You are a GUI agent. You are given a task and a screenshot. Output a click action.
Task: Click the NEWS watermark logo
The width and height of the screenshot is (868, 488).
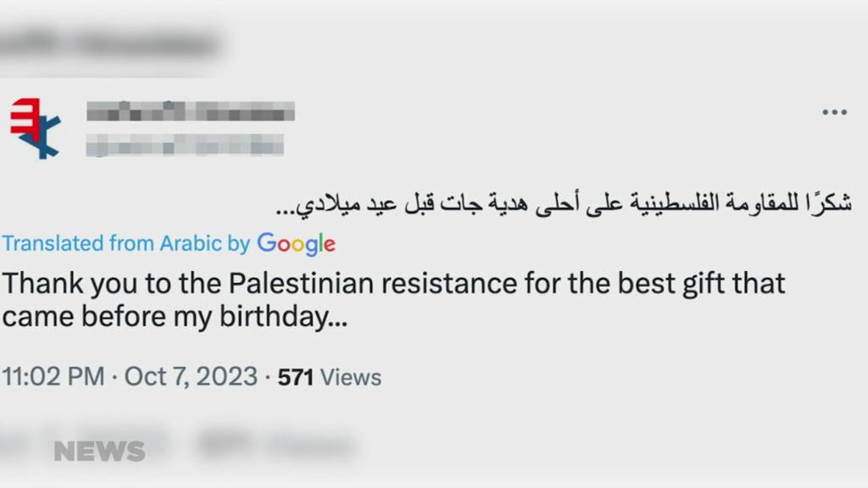pyautogui.click(x=99, y=452)
